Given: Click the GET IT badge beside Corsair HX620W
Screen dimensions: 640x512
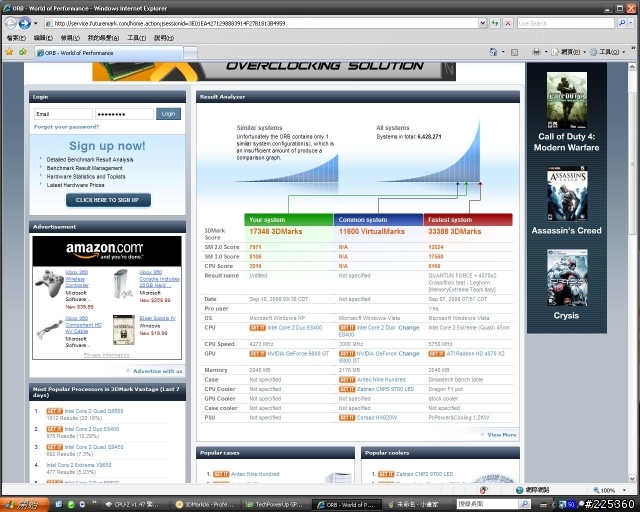Looking at the screenshot, I should click(347, 418).
